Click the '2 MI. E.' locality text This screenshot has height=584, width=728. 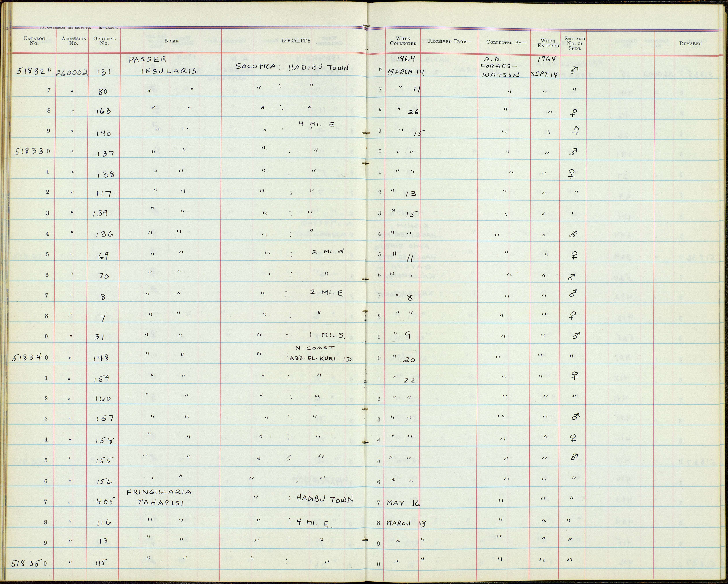(x=327, y=293)
